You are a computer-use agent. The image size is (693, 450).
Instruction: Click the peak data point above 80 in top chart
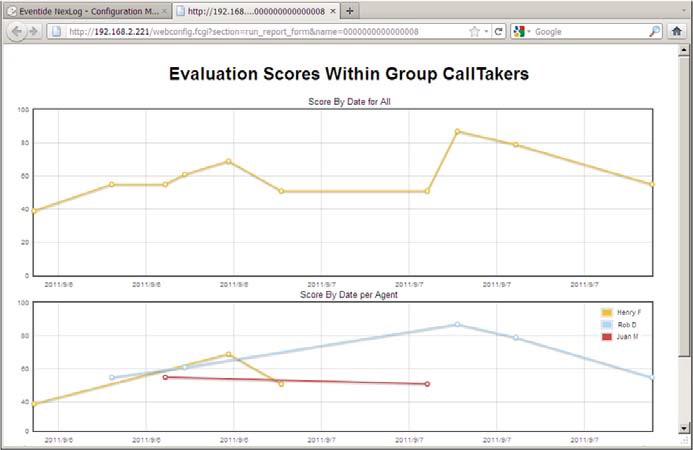pos(457,131)
